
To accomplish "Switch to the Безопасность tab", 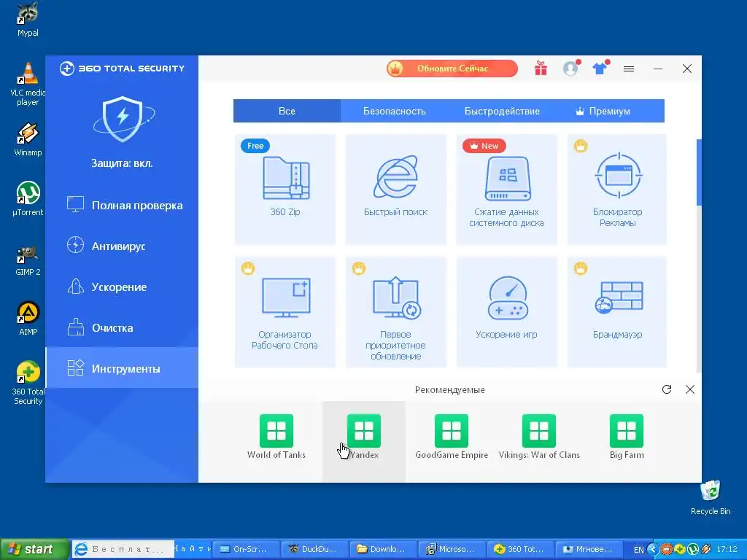I will point(395,111).
